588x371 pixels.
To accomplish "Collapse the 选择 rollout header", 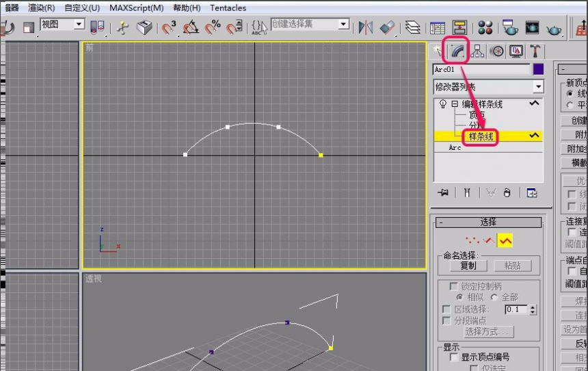I will pos(488,222).
